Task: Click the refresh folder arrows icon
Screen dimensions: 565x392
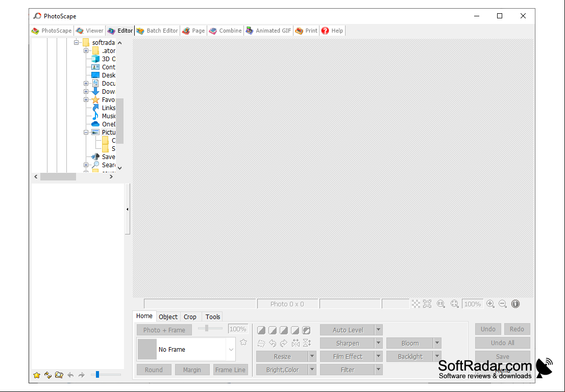Action: pyautogui.click(x=47, y=375)
